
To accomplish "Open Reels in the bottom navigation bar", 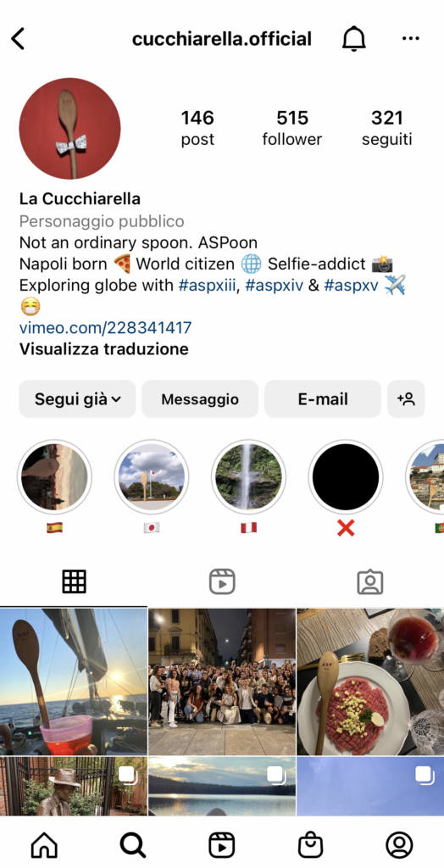I will 221,845.
